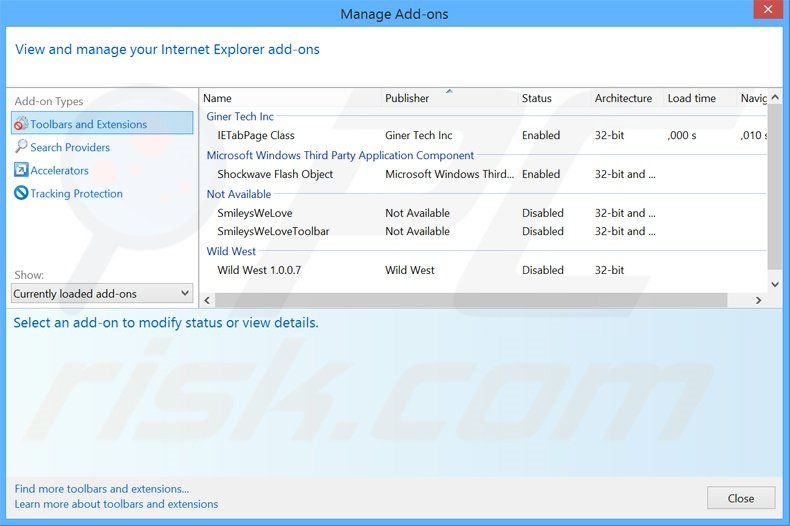The width and height of the screenshot is (790, 526).
Task: Select the SmileysWeLoveToolbar add-on
Action: 273,231
